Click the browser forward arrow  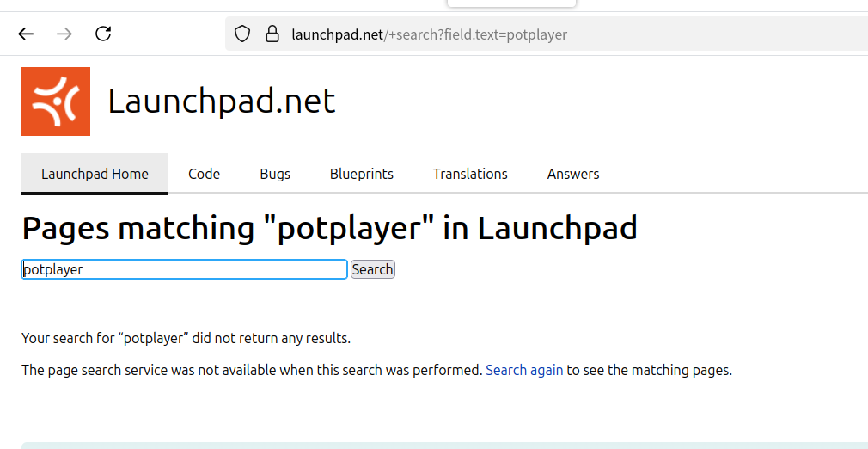(64, 34)
